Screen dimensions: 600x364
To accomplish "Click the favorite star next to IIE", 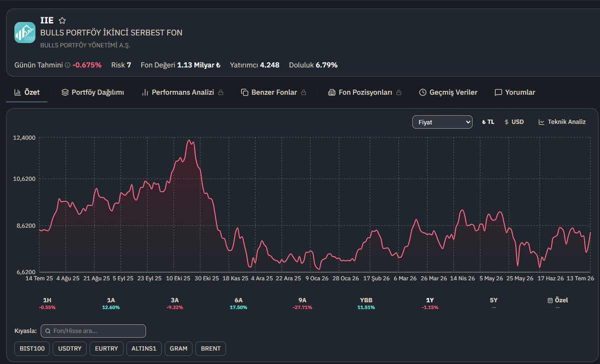I will pyautogui.click(x=62, y=21).
